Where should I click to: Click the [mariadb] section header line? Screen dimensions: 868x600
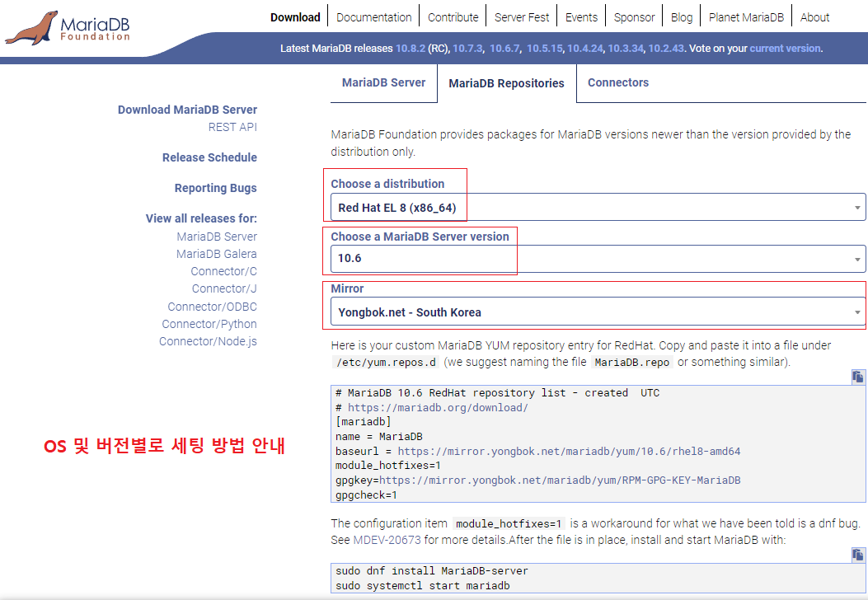click(364, 422)
